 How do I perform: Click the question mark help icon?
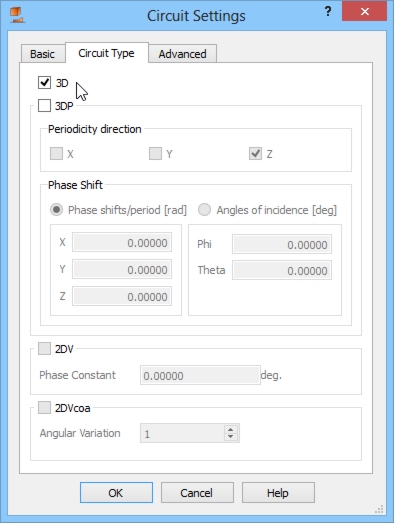click(328, 12)
